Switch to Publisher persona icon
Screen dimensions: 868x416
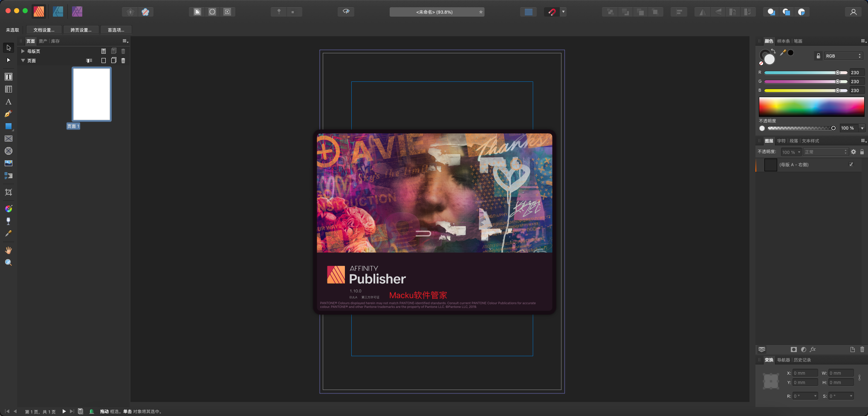coord(39,12)
